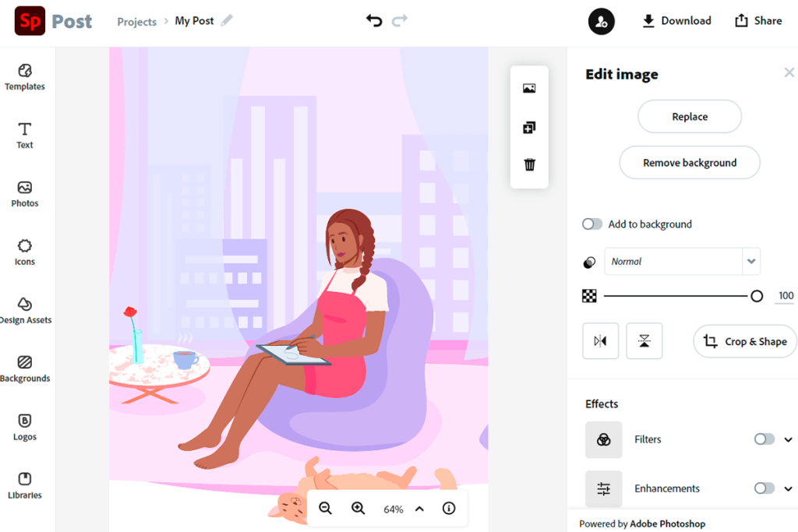Flip the image horizontally
The width and height of the screenshot is (798, 532).
coord(600,340)
